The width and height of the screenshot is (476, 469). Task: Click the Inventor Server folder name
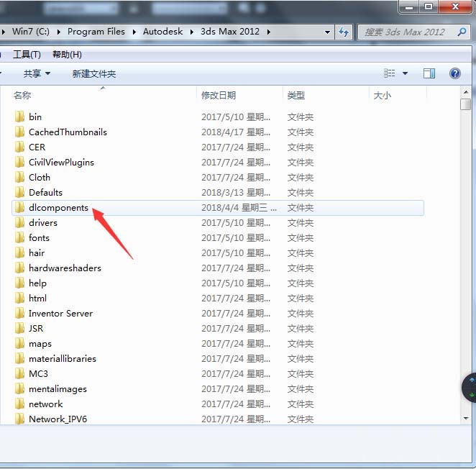coord(60,313)
